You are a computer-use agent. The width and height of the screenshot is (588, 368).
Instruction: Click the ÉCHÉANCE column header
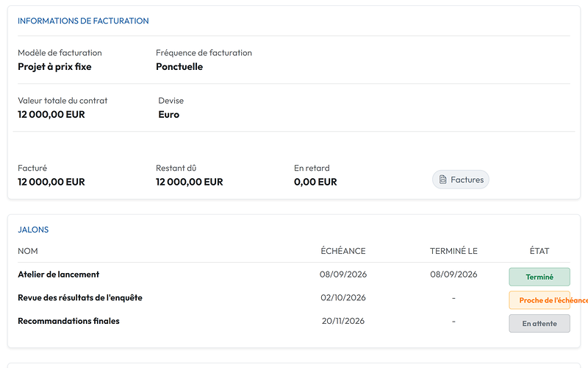(x=343, y=251)
